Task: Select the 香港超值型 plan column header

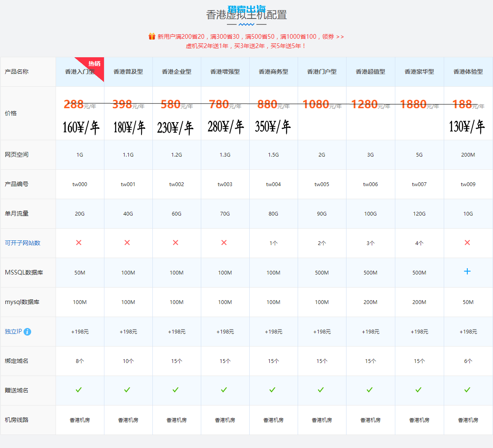Action: 370,72
